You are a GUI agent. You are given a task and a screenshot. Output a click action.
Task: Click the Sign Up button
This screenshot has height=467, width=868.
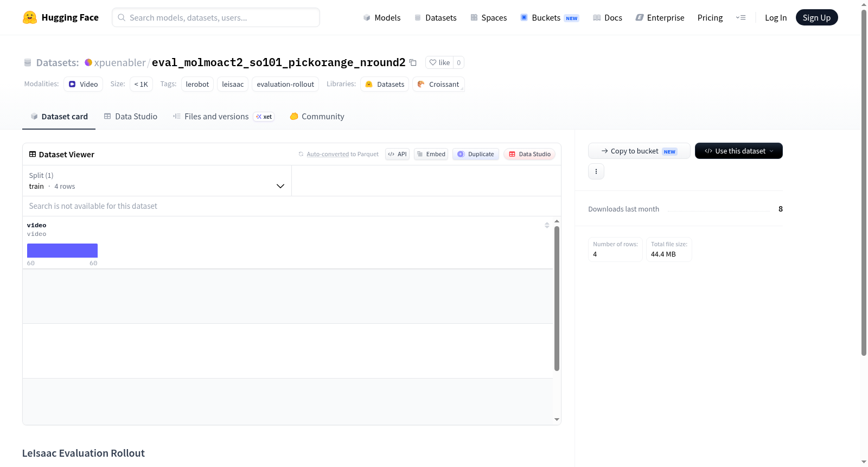(816, 17)
